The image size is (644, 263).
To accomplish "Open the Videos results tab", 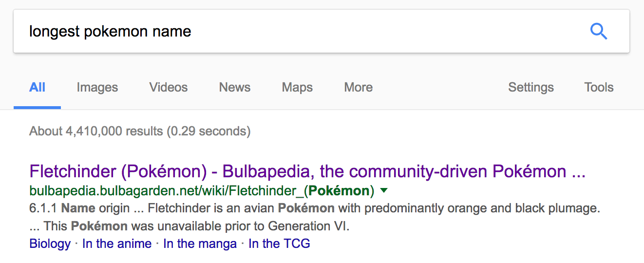I will (x=169, y=88).
